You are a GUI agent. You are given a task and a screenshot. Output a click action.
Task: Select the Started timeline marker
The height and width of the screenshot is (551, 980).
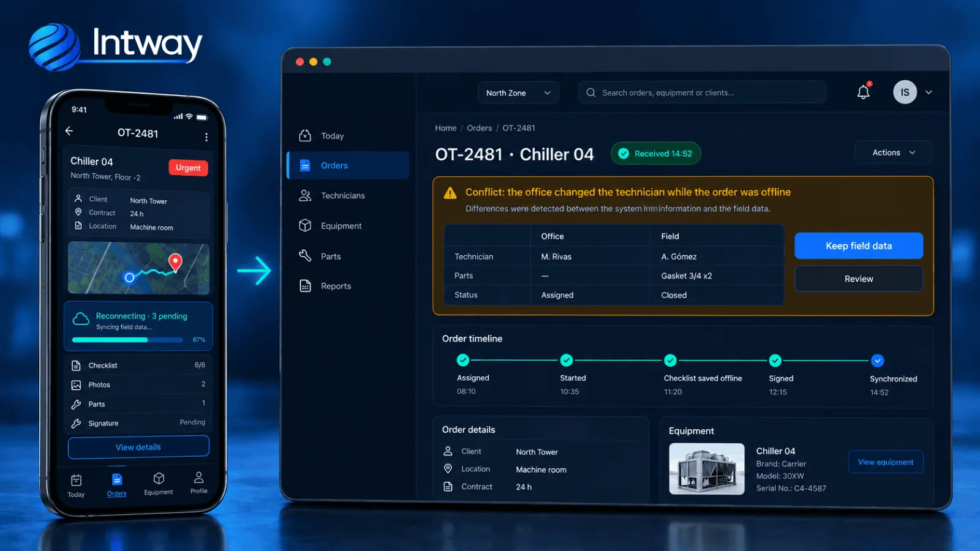(567, 360)
